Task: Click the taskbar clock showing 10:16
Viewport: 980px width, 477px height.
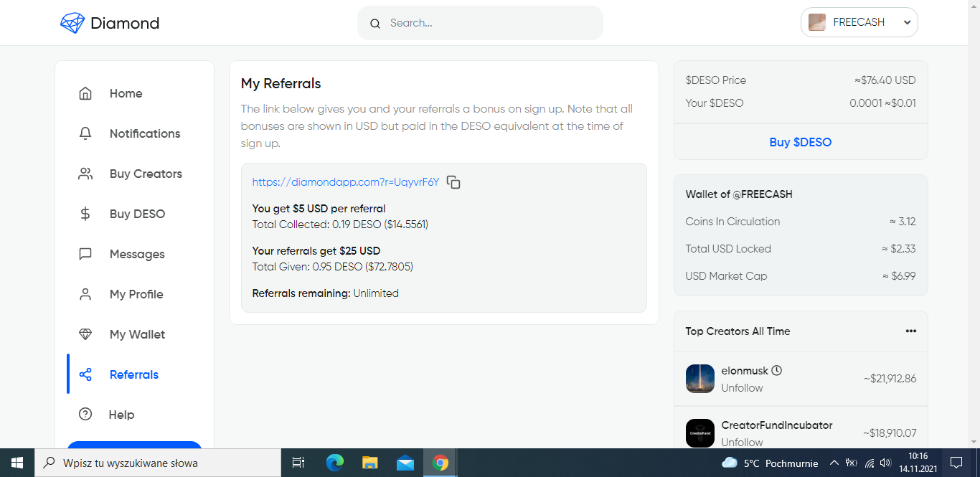Action: click(x=918, y=463)
